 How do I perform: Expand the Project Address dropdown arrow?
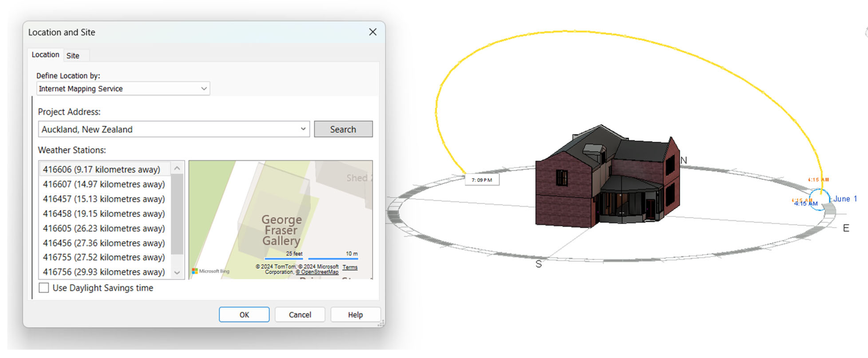tap(303, 129)
